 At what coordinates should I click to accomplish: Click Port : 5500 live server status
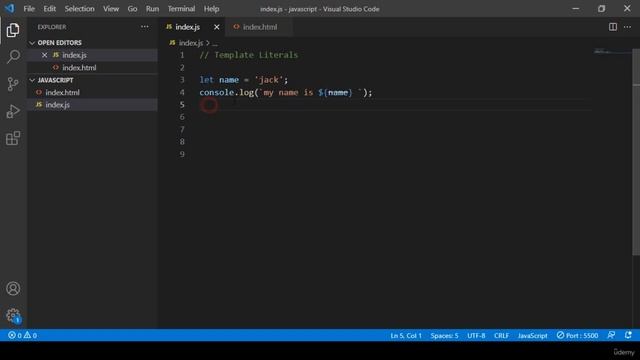coord(577,336)
